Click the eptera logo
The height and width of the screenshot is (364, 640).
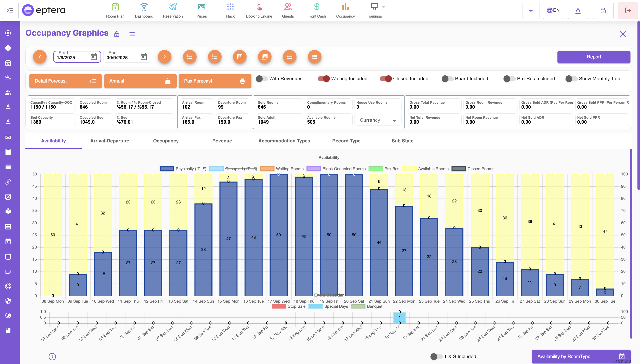coord(44,10)
